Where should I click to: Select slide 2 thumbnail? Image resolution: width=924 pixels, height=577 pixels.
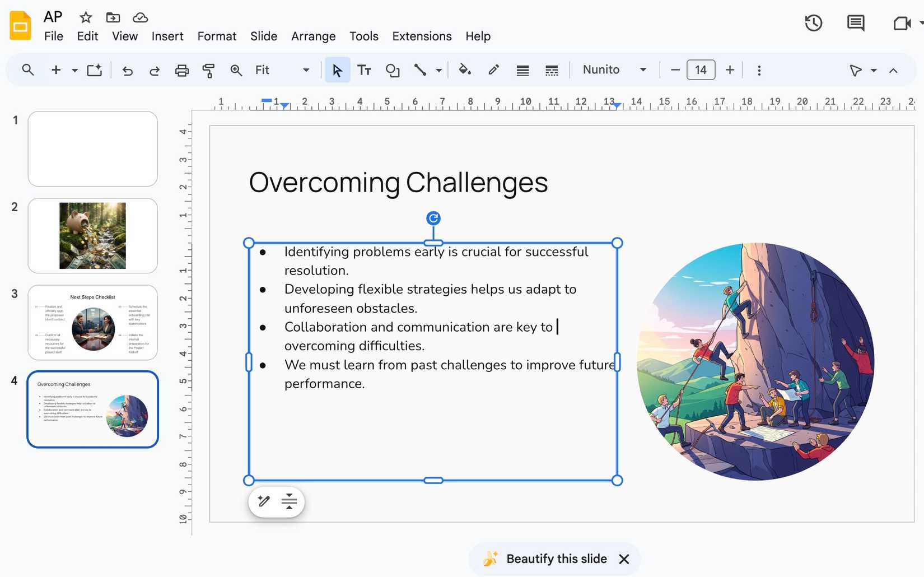coord(92,235)
